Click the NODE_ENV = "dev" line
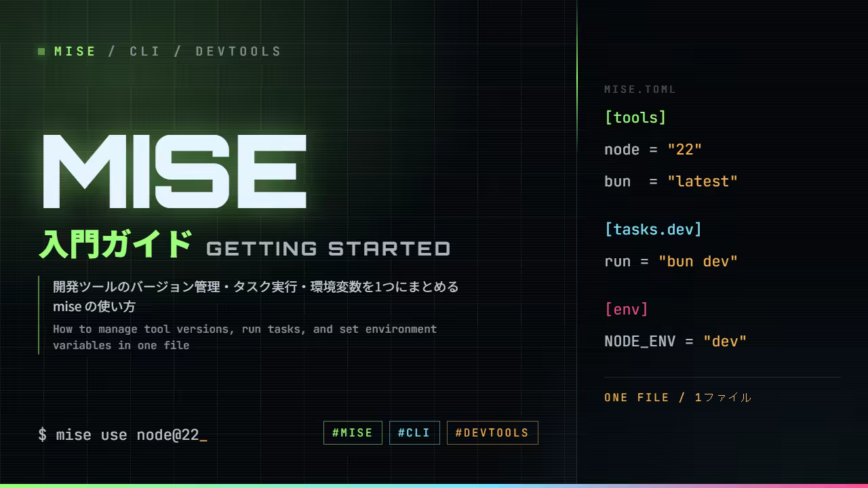 click(x=675, y=342)
